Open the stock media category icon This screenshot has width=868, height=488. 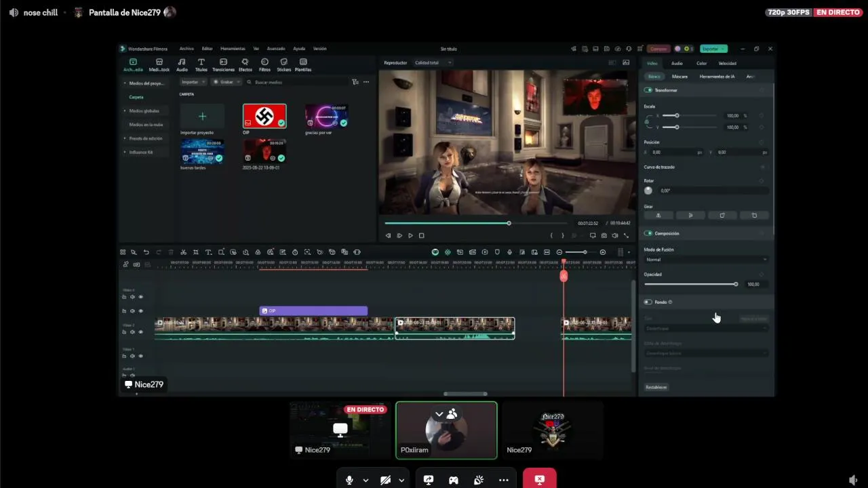tap(159, 65)
